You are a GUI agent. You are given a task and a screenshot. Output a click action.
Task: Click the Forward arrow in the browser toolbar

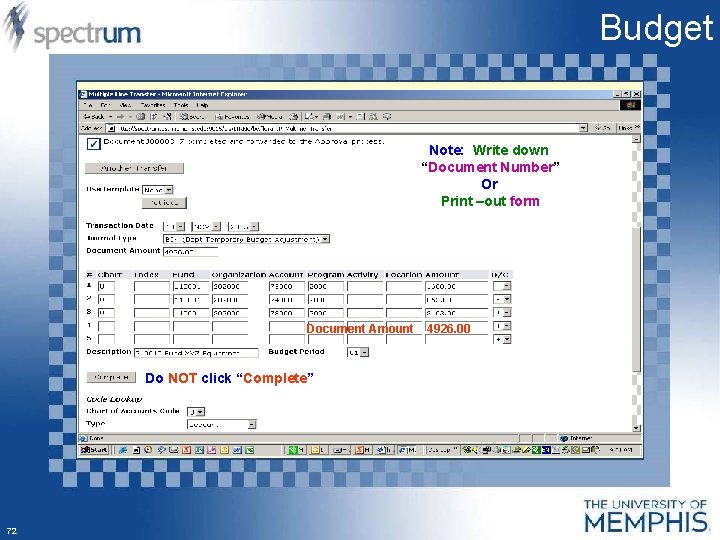(121, 117)
